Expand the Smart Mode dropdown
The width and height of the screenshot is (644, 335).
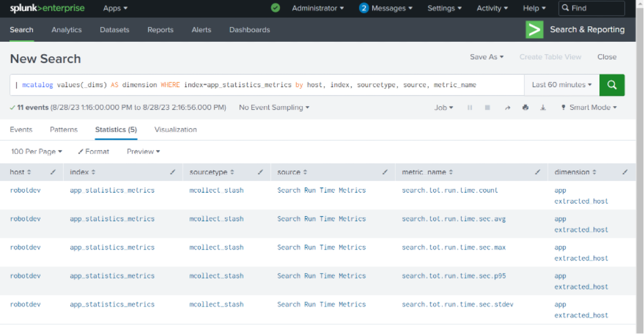click(589, 107)
